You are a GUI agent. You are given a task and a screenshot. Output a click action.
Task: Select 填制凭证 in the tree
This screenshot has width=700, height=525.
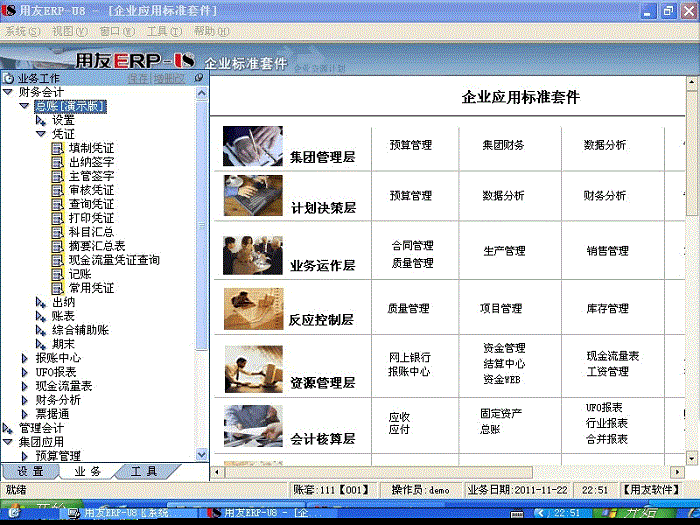tap(92, 148)
